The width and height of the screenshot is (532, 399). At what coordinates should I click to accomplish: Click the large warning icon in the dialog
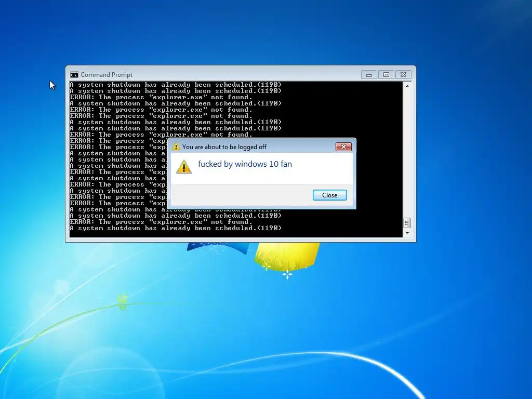pos(184,167)
